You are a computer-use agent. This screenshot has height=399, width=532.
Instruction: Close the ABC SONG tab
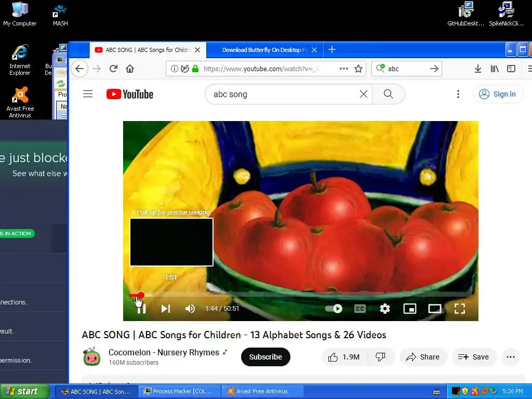[197, 50]
